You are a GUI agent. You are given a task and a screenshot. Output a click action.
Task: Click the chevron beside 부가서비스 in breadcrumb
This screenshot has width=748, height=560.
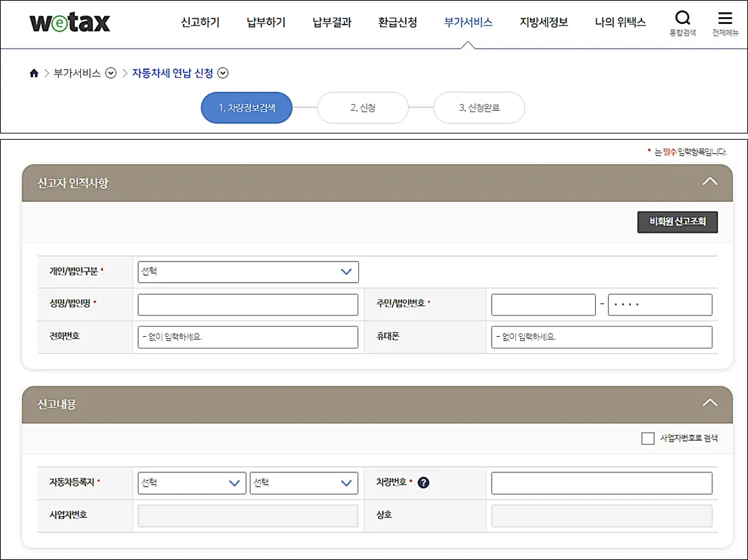(x=111, y=73)
